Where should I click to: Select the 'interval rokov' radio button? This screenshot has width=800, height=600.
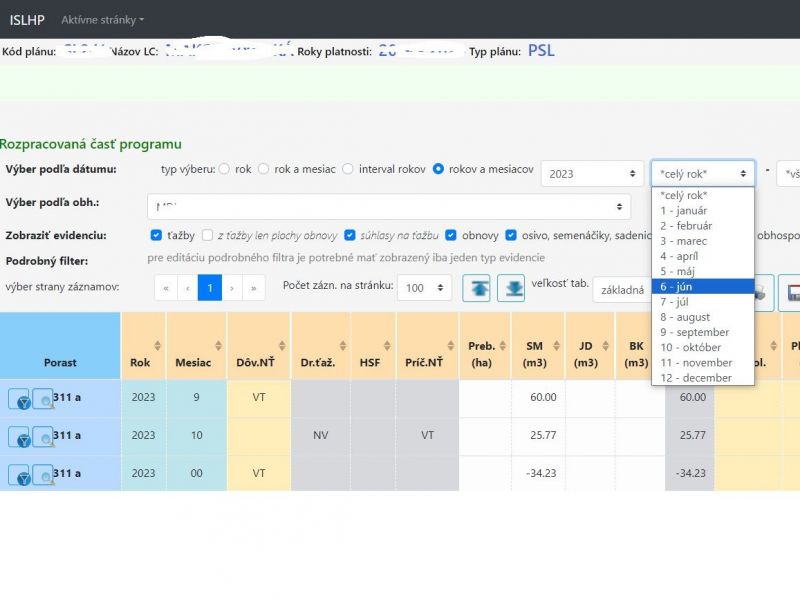(348, 169)
